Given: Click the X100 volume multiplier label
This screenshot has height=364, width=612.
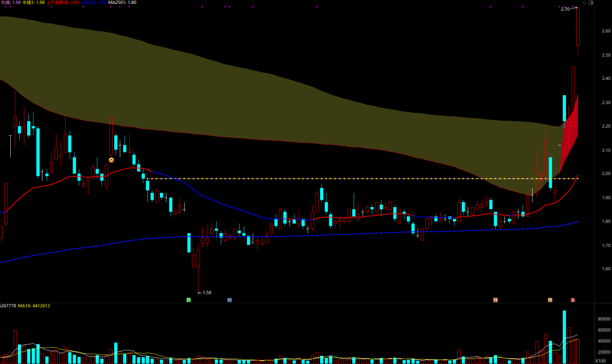Looking at the screenshot, I should point(600,361).
